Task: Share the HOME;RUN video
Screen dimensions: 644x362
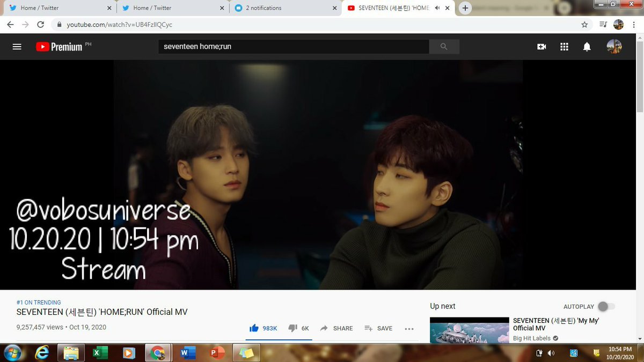Action: pos(336,328)
